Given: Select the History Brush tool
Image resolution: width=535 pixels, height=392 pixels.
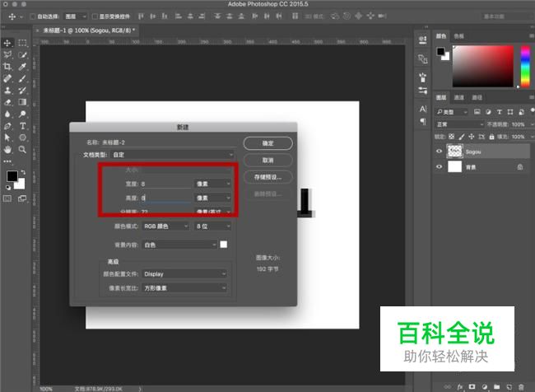Looking at the screenshot, I should pyautogui.click(x=22, y=90).
